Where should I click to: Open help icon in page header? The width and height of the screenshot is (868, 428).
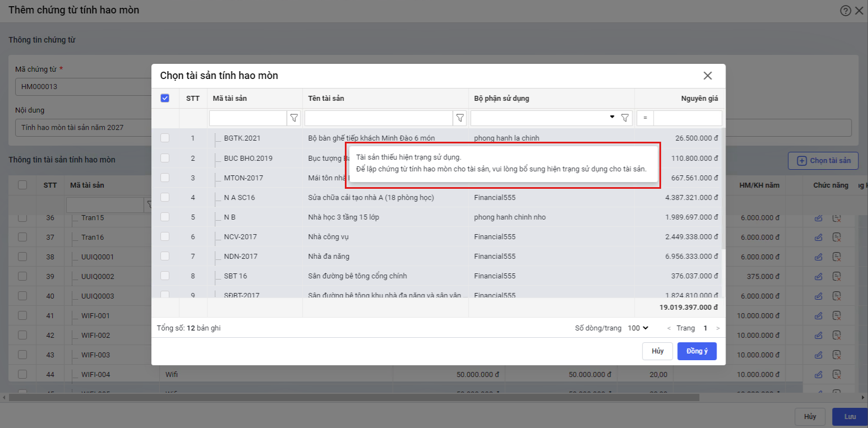point(846,11)
